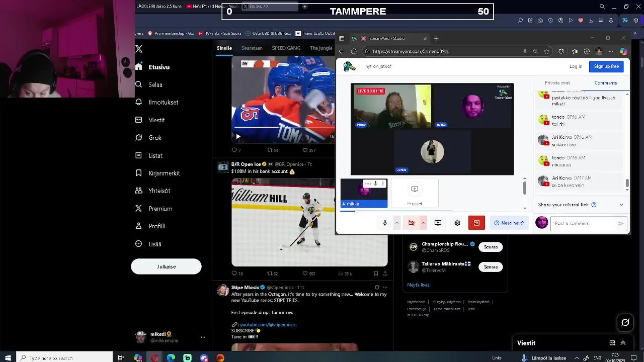Switch to the SPEED GANG timeline tab
Viewport: 644px width, 362px height.
coord(286,48)
